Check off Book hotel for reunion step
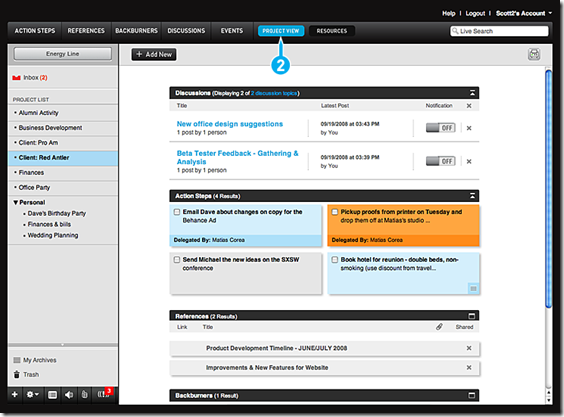Screen dimensions: 564x417 [335, 260]
